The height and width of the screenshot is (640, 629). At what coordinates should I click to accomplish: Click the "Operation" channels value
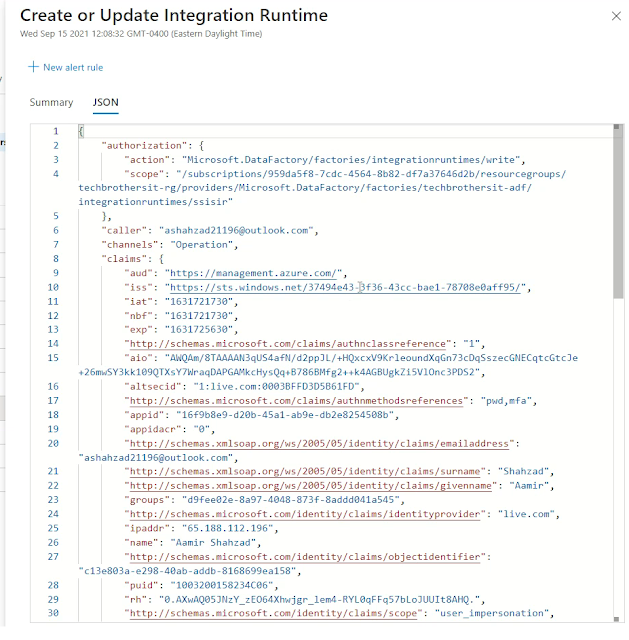(202, 245)
